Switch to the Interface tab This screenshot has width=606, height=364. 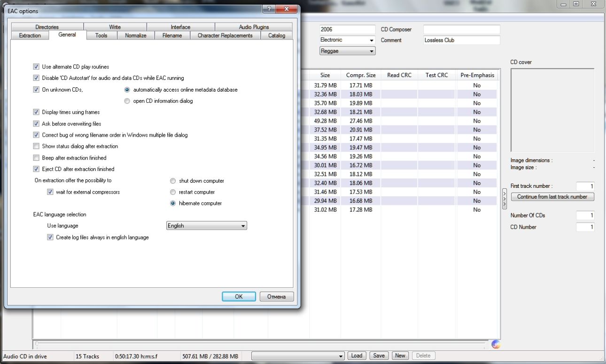pos(180,27)
